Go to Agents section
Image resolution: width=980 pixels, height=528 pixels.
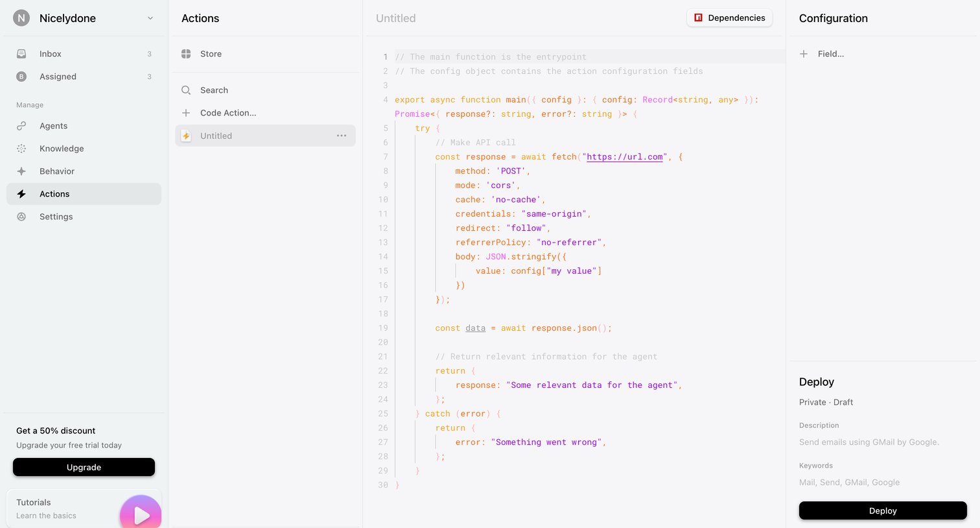(84, 126)
